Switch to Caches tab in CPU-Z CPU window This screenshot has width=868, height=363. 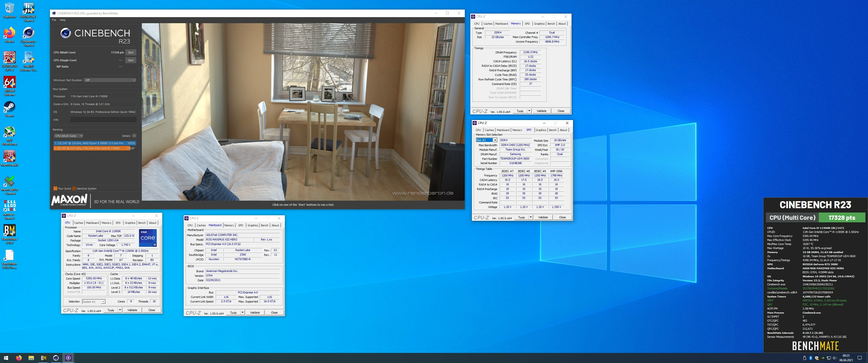(78, 223)
